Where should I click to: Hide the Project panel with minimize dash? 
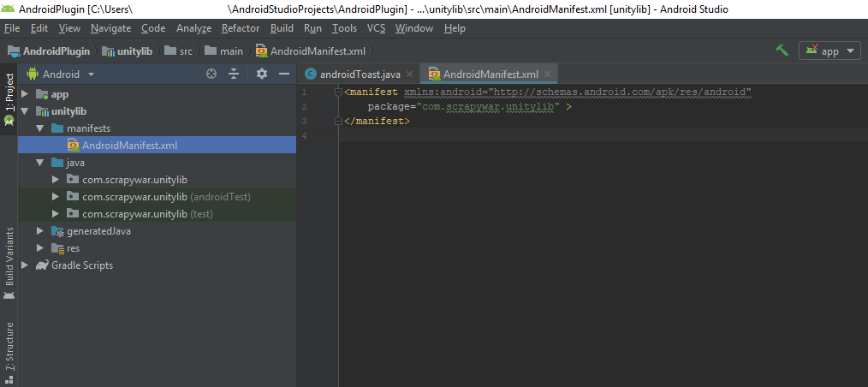coord(284,74)
